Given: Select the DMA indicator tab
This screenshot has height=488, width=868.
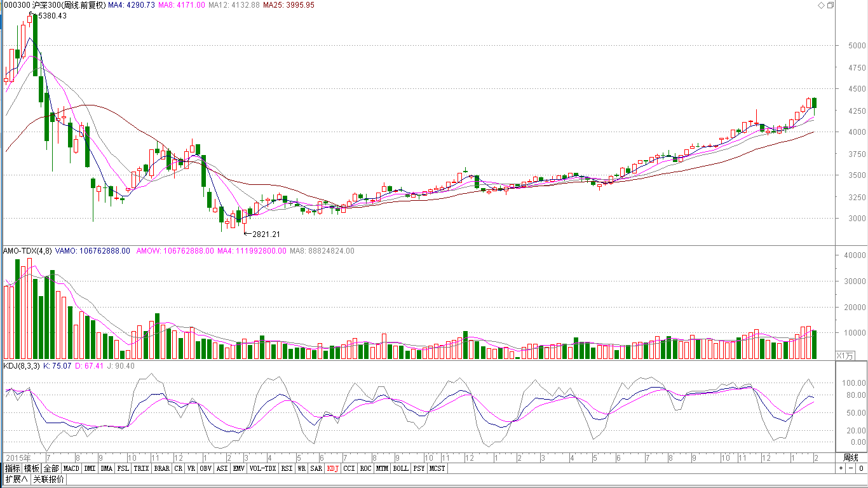Looking at the screenshot, I should tap(106, 468).
